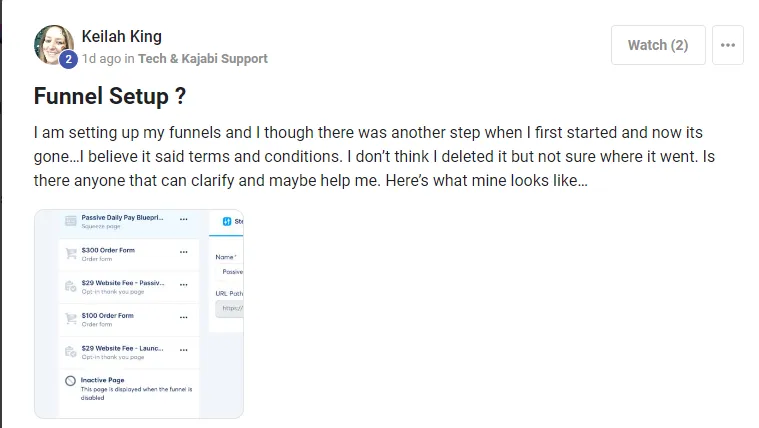
Task: Click the Watch (2) button
Action: 658,45
